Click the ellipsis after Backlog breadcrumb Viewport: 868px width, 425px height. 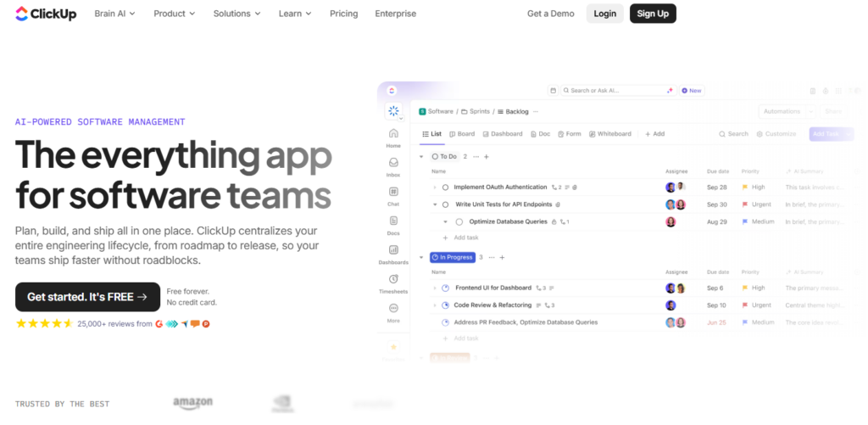536,111
